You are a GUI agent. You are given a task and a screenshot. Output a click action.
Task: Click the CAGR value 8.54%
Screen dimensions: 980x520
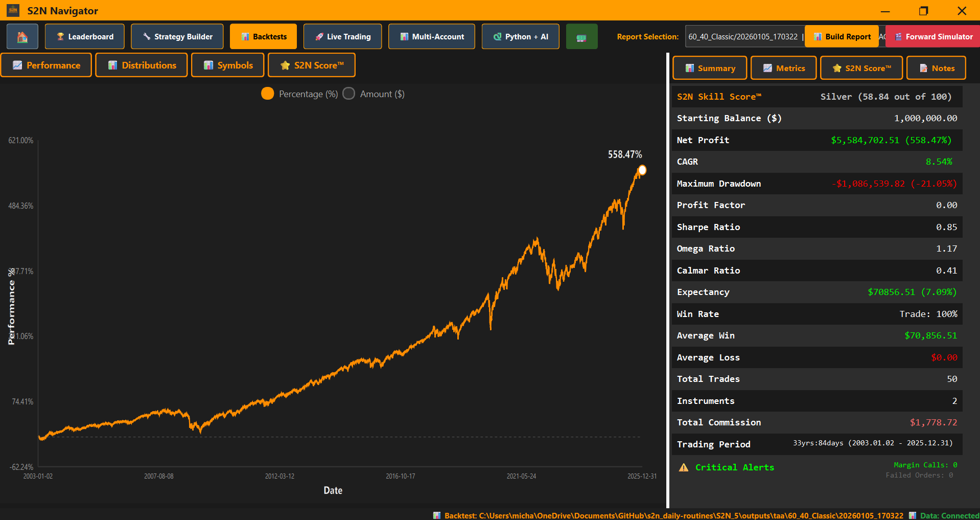coord(939,162)
